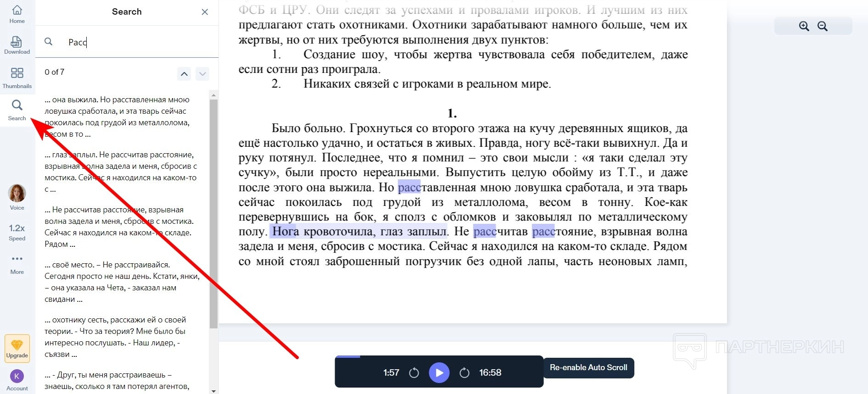Click the Upgrade diamond button
Image resolution: width=868 pixels, height=394 pixels.
pos(17,349)
